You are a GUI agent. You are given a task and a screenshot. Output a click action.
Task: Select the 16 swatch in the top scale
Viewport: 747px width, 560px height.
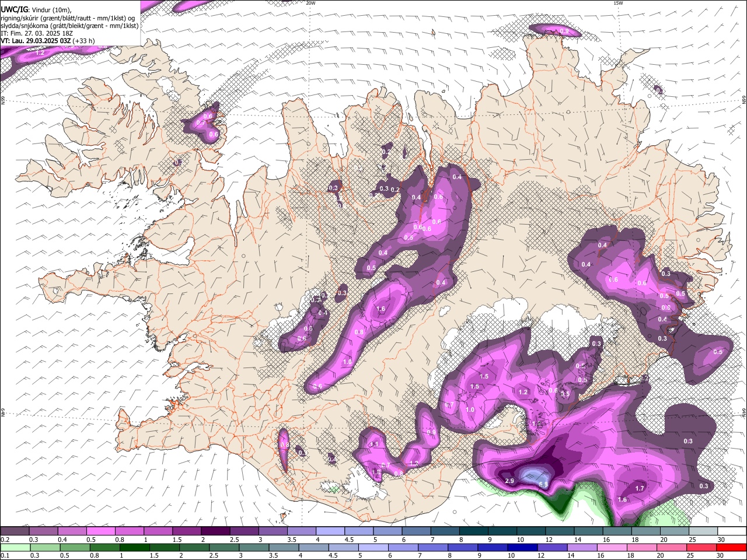(x=618, y=531)
